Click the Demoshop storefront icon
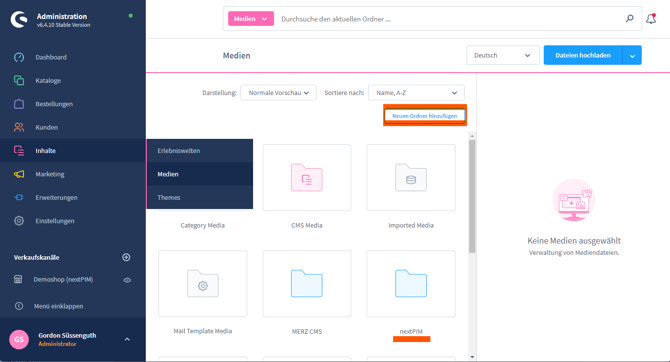The image size is (670, 362). 18,280
